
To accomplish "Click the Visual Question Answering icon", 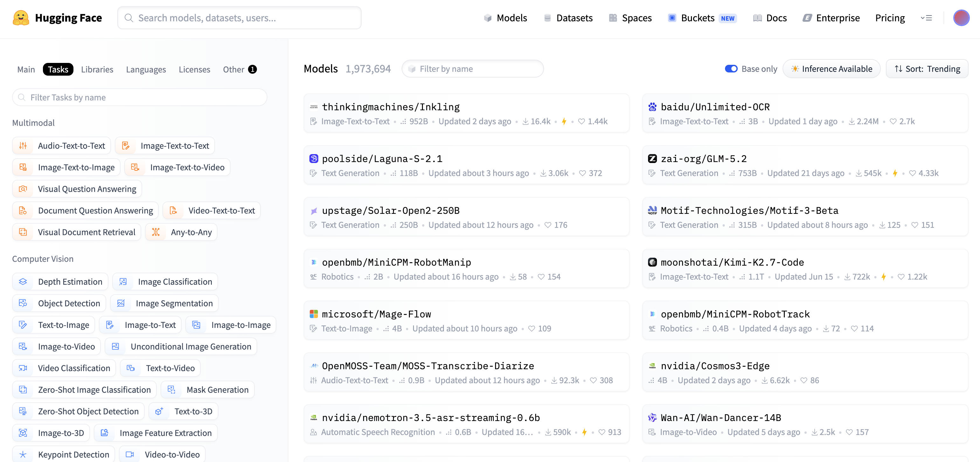I will (x=23, y=189).
